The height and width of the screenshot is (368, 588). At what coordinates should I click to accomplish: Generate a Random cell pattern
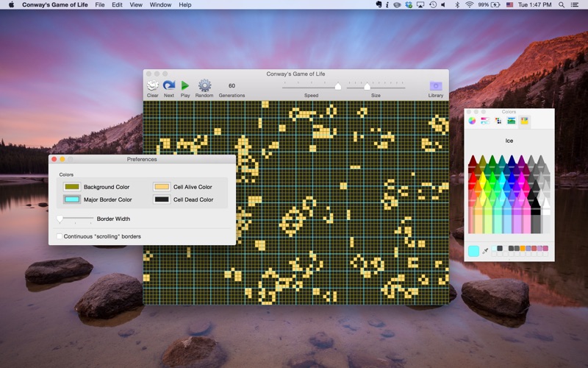204,88
